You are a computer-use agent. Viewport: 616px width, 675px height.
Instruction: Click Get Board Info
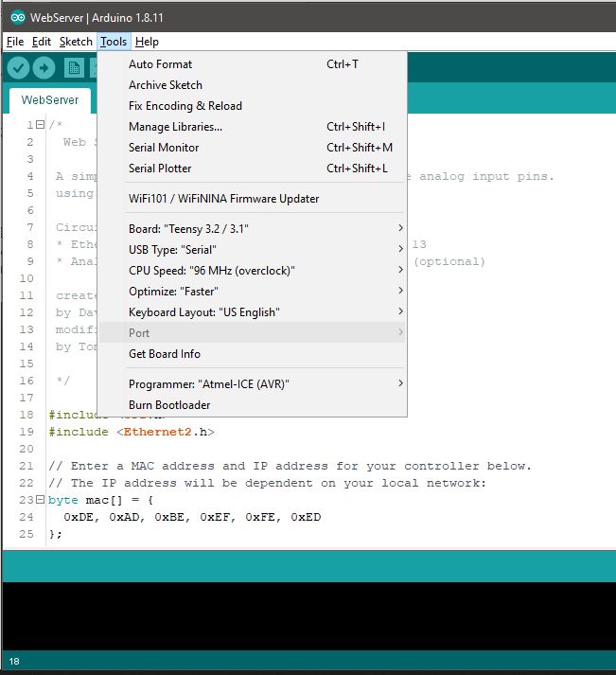(253, 354)
